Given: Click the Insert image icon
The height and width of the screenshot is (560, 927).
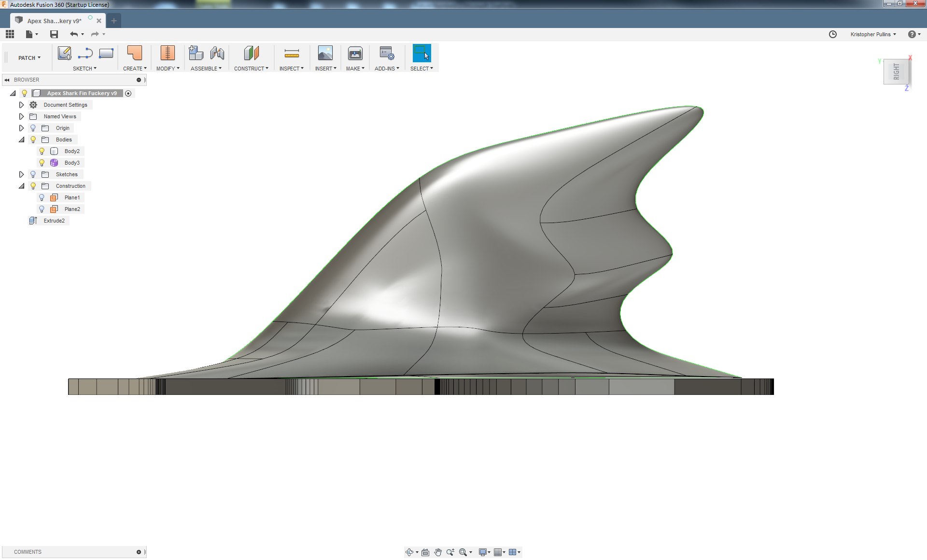Looking at the screenshot, I should (325, 53).
